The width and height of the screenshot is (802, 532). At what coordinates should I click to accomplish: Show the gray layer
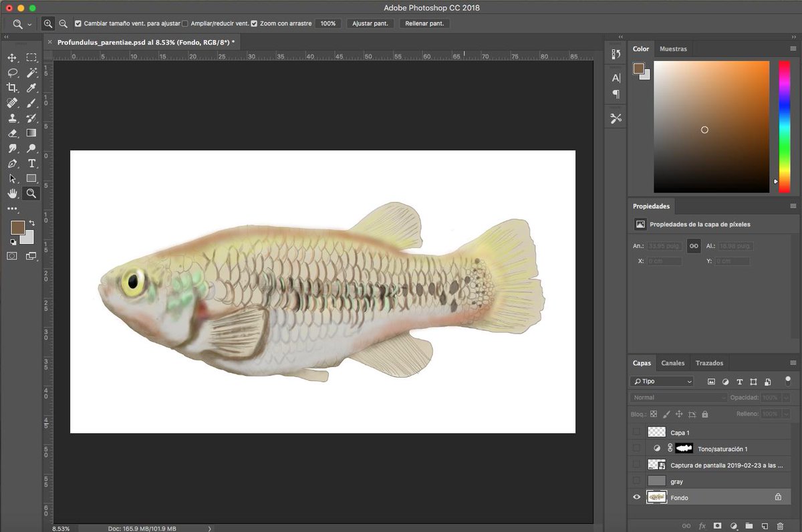[x=636, y=481]
